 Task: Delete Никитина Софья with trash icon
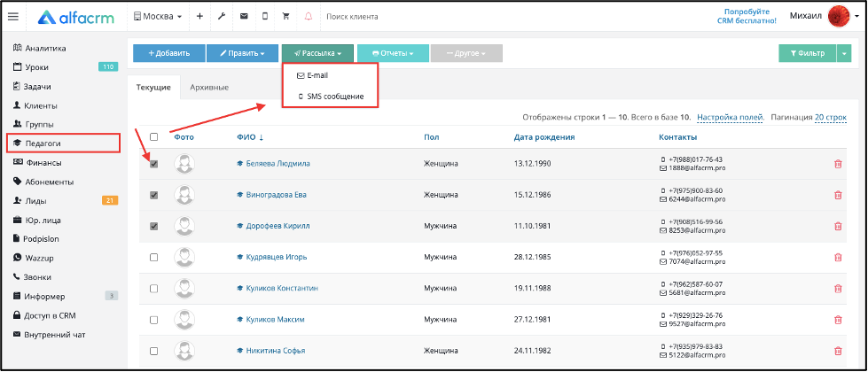point(838,351)
